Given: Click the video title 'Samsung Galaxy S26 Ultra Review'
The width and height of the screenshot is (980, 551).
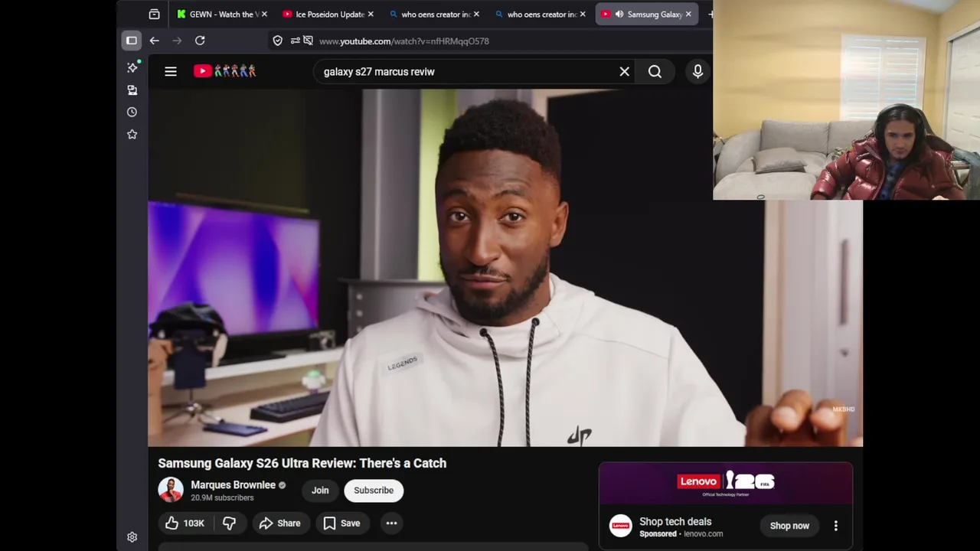Looking at the screenshot, I should [x=302, y=463].
